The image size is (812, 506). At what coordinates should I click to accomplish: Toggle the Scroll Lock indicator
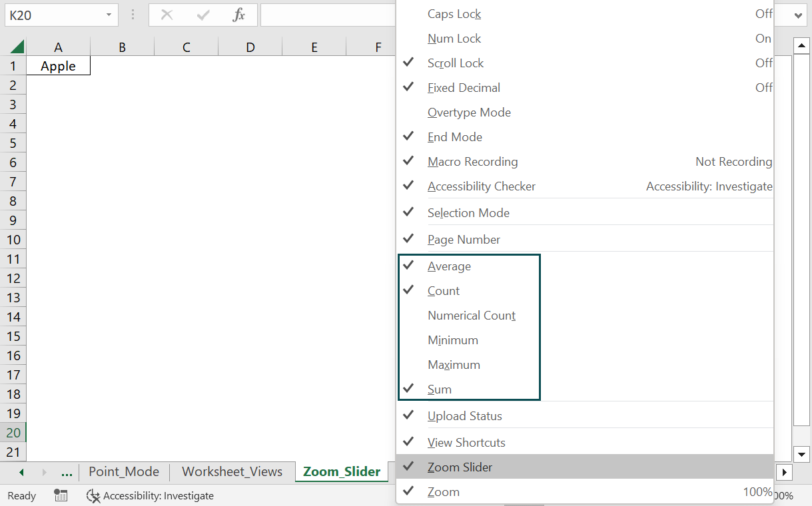click(x=456, y=63)
